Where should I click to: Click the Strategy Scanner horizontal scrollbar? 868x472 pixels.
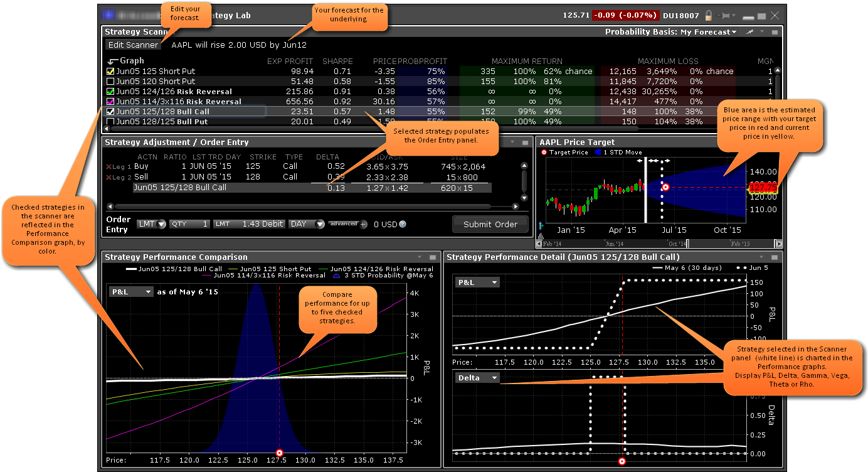click(x=374, y=129)
